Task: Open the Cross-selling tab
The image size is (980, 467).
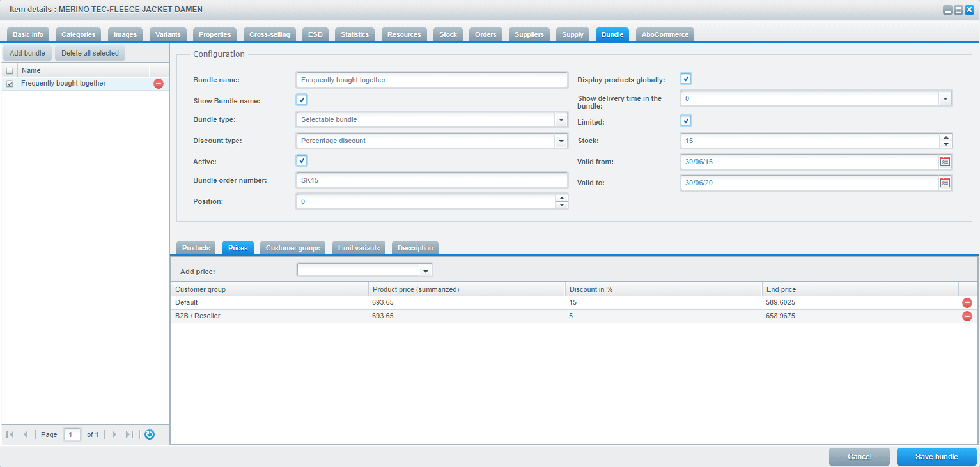Action: 270,34
